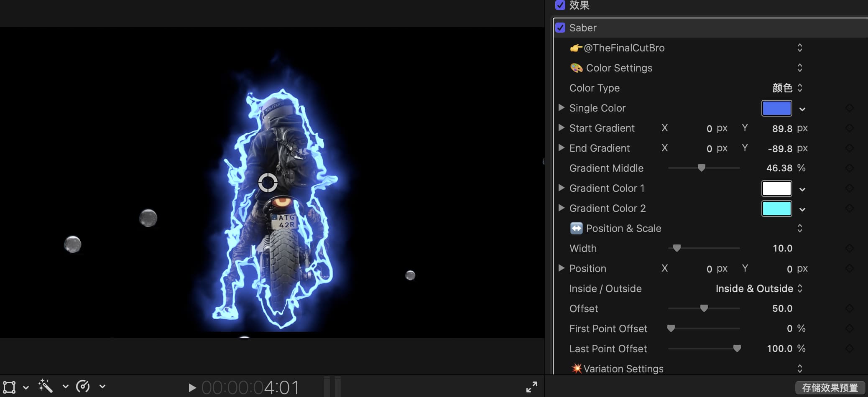Add keyframe diamond for Gradient Middle
This screenshot has height=397, width=868.
point(849,168)
